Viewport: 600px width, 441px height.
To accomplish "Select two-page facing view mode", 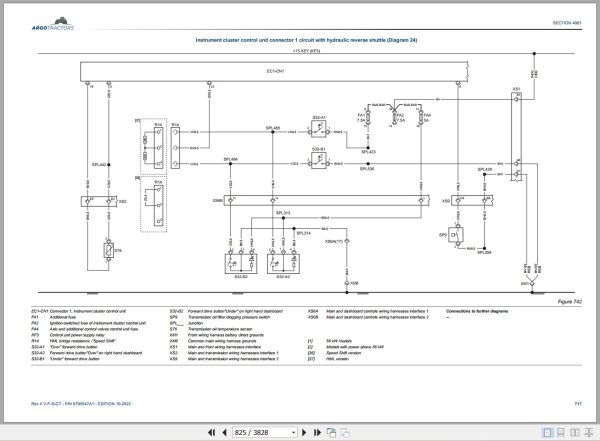I will (x=575, y=433).
